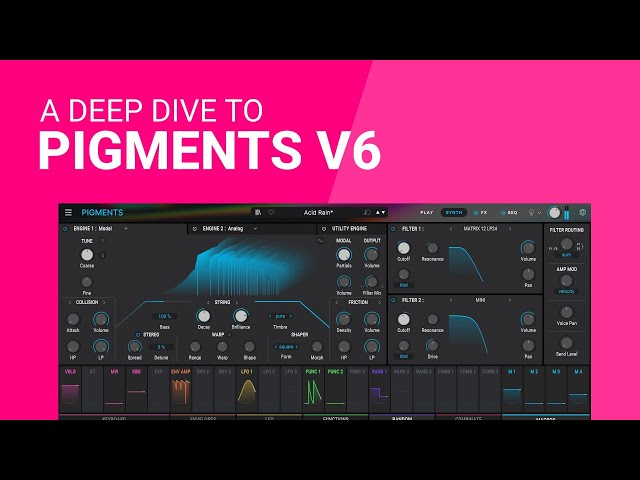640x480 pixels.
Task: Toggle the FX power button
Action: pos(476,213)
